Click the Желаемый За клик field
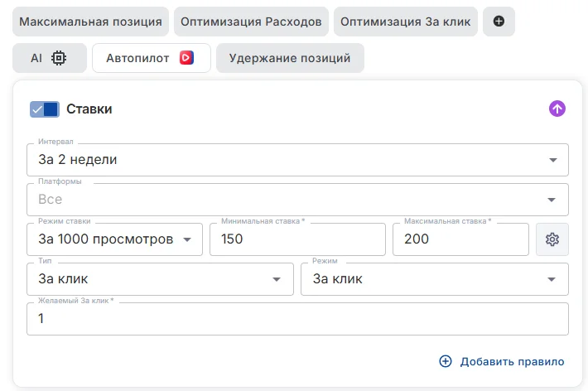The height and width of the screenshot is (391, 588). pos(297,319)
